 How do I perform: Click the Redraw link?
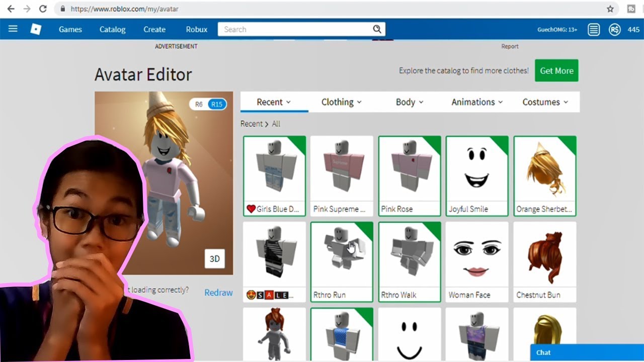(218, 293)
